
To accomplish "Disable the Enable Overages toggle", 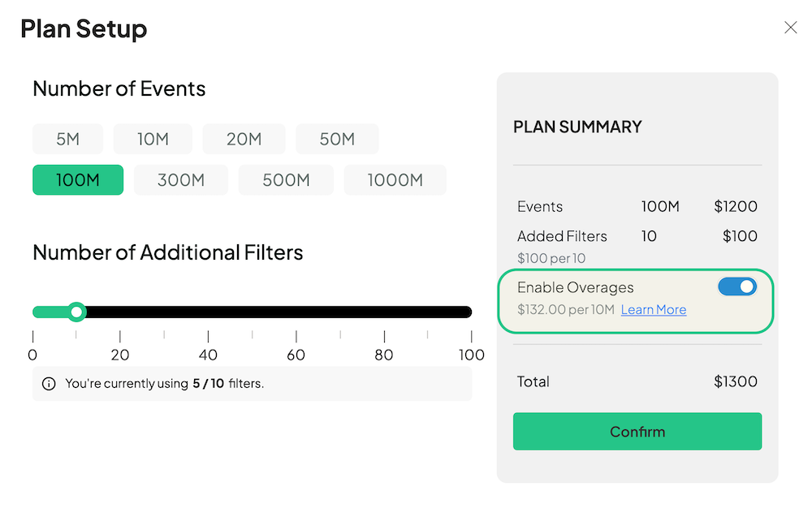I will coord(737,286).
